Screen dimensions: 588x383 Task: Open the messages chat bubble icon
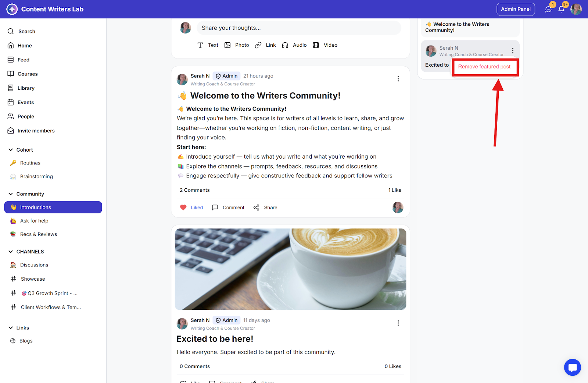tap(548, 9)
